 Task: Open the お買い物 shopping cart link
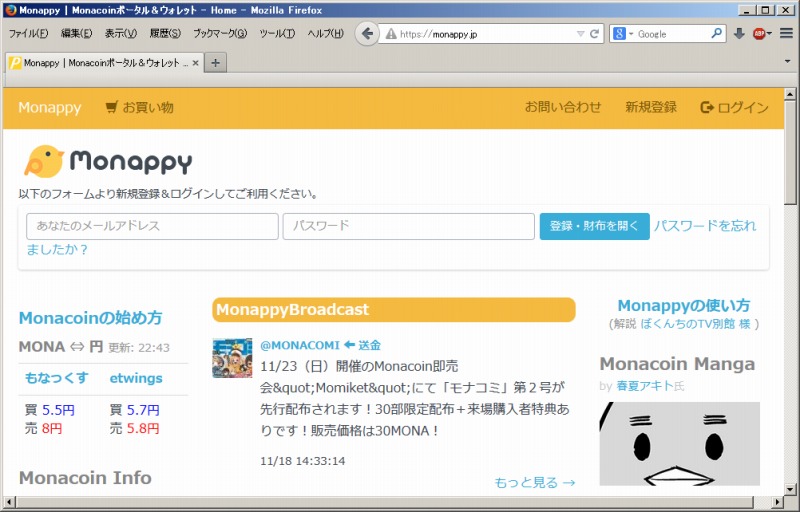(x=139, y=108)
